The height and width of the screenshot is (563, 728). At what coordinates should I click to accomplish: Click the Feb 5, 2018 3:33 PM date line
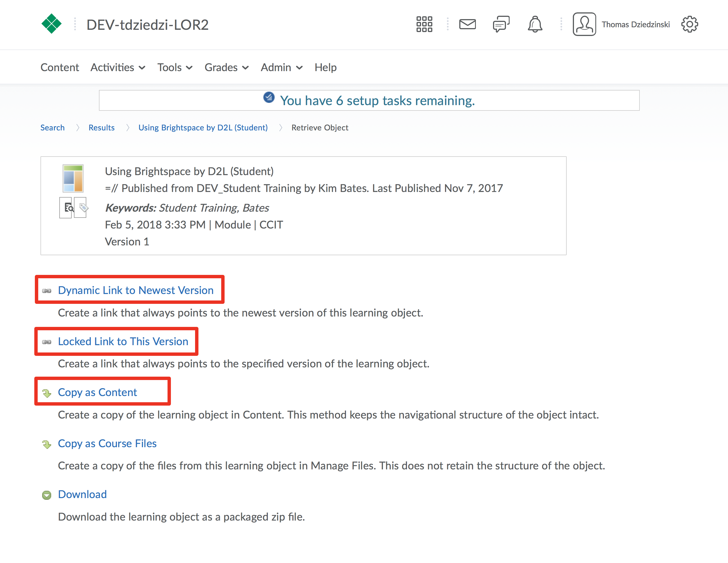(x=194, y=225)
